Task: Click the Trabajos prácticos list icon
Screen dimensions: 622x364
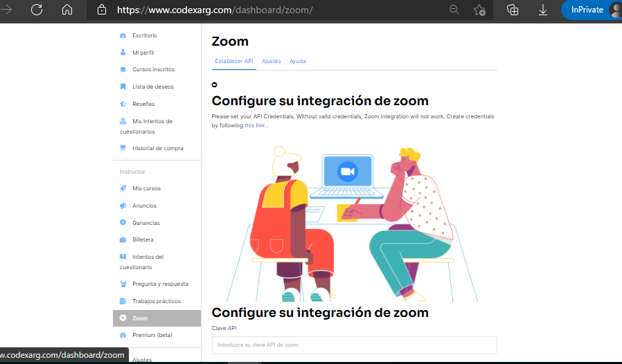Action: 123,301
